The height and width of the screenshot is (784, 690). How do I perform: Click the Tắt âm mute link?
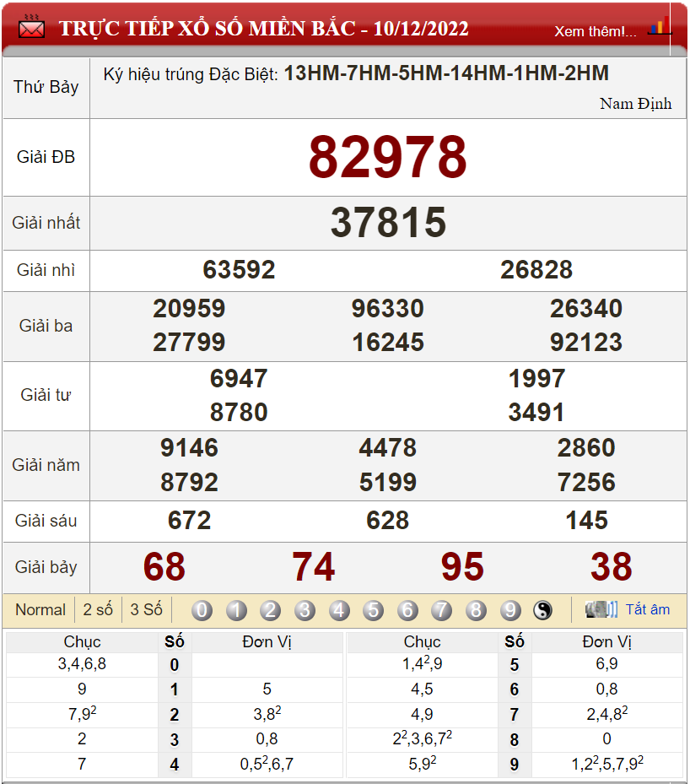647,609
